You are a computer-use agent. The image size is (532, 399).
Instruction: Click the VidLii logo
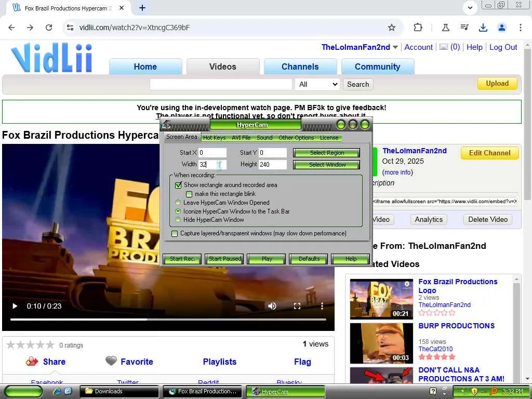(51, 58)
